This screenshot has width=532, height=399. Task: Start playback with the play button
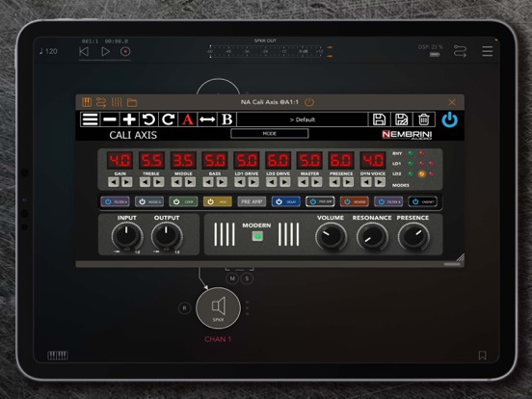pyautogui.click(x=105, y=52)
